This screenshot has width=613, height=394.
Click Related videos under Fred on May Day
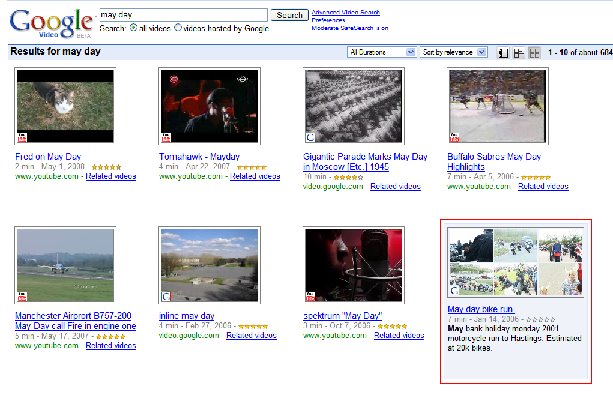pyautogui.click(x=111, y=176)
